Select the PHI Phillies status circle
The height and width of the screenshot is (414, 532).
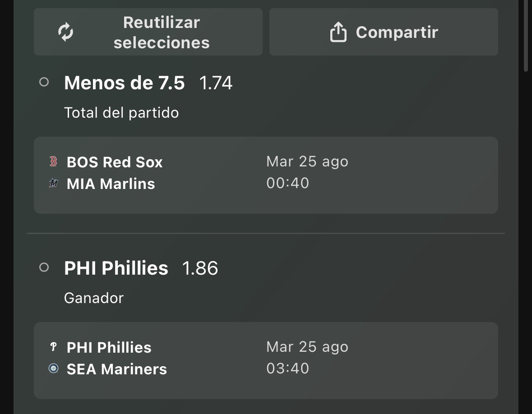pos(44,267)
